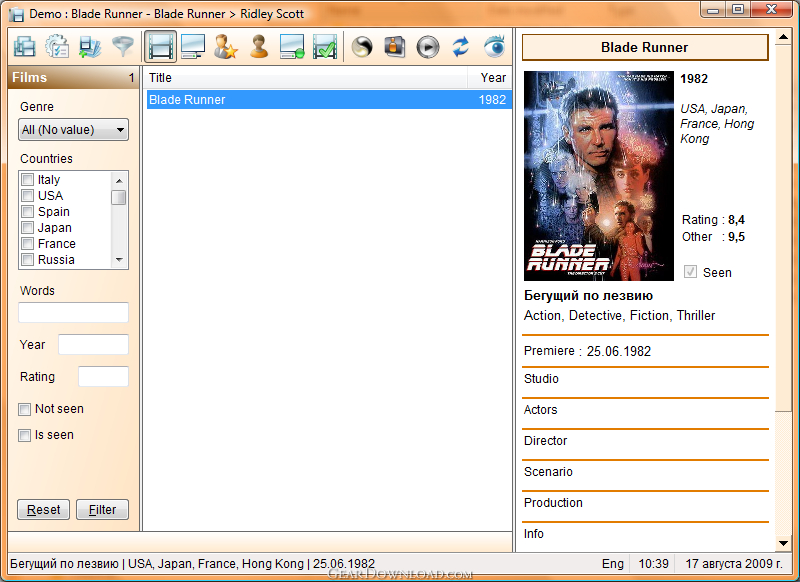Click the Rating input field
Screen dimensions: 800x582
pyautogui.click(x=103, y=376)
